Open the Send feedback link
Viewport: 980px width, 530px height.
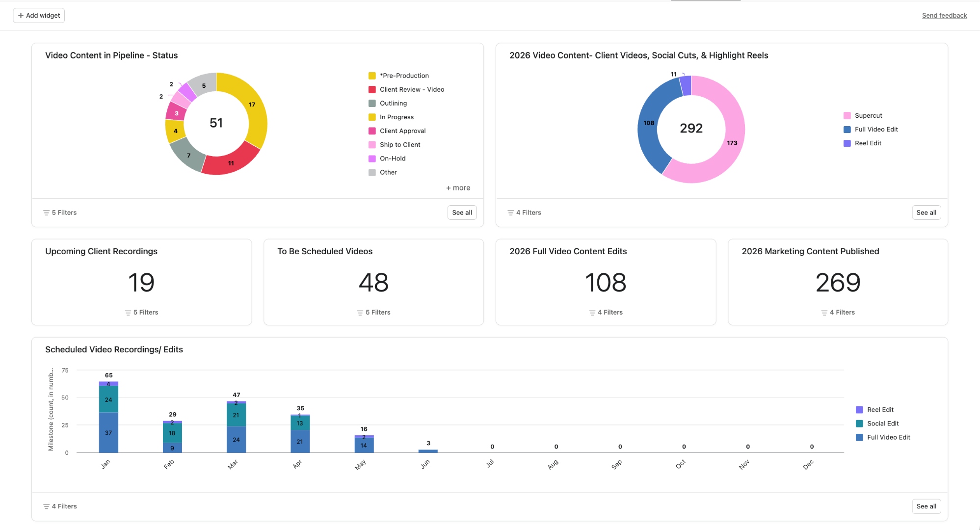tap(944, 15)
